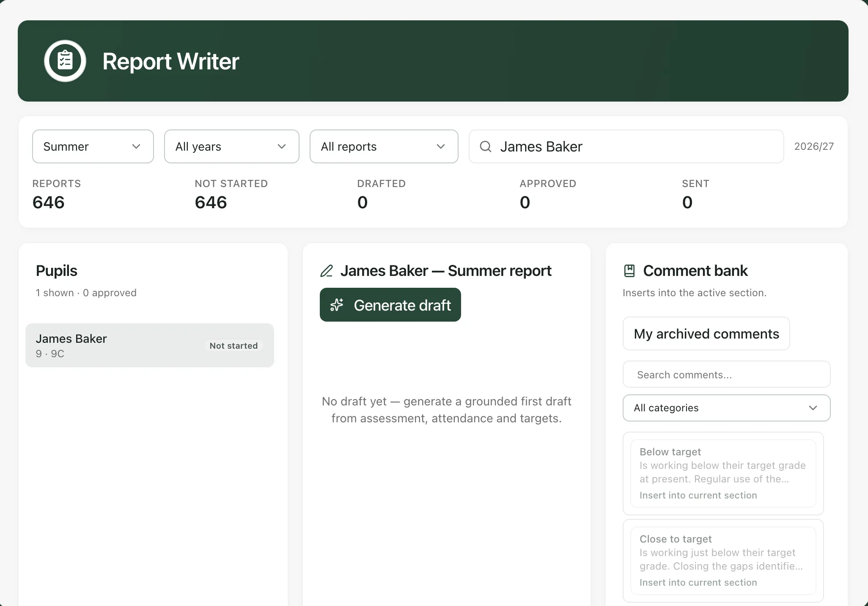Click the '9 · 9C' class label
The width and height of the screenshot is (868, 606).
click(x=50, y=354)
